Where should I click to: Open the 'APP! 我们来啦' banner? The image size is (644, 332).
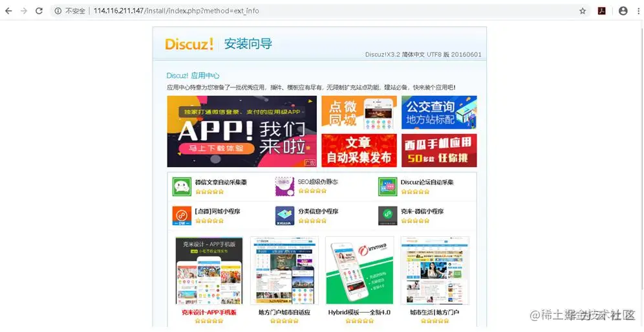[x=242, y=131]
